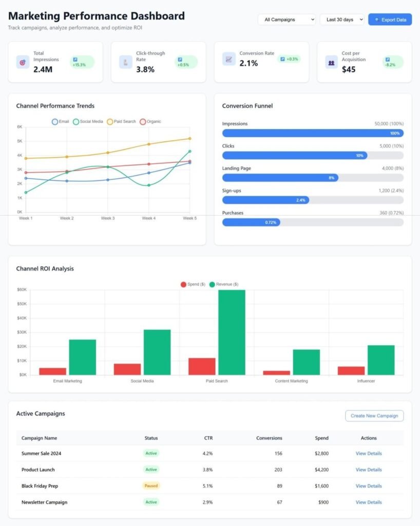The image size is (420, 526).
Task: Click the Campaign Name column header
Action: point(39,438)
